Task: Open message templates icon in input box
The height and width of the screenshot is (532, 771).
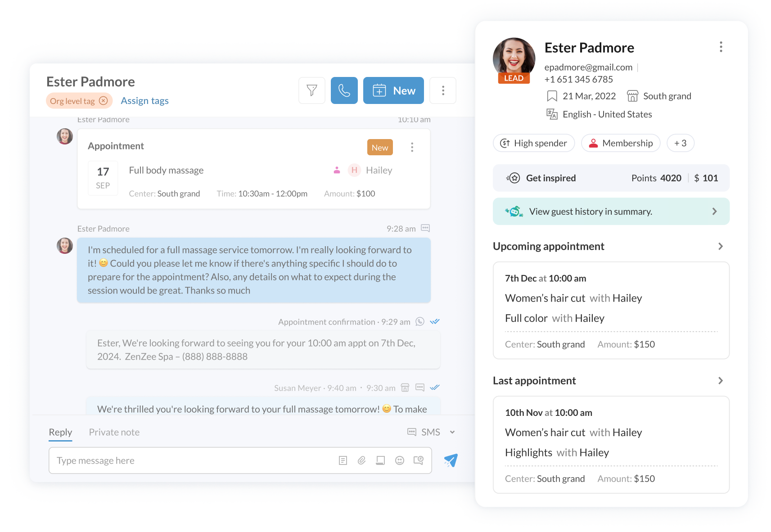Action: [343, 460]
